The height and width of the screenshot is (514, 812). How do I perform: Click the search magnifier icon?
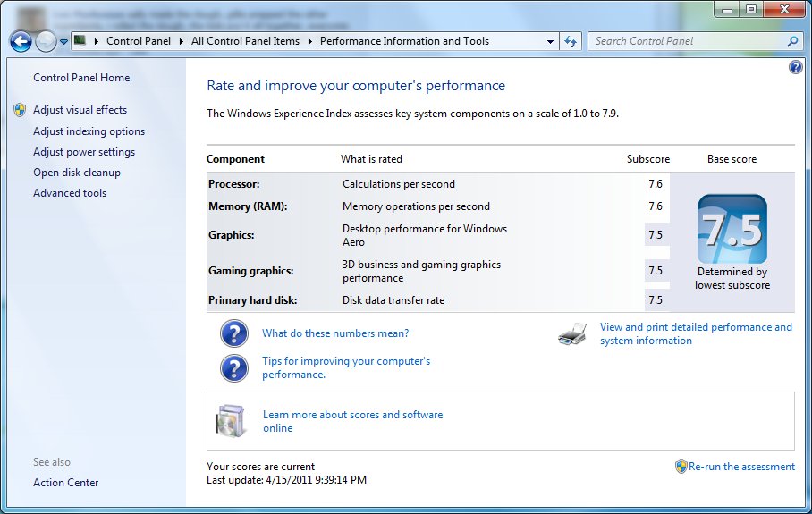[791, 41]
